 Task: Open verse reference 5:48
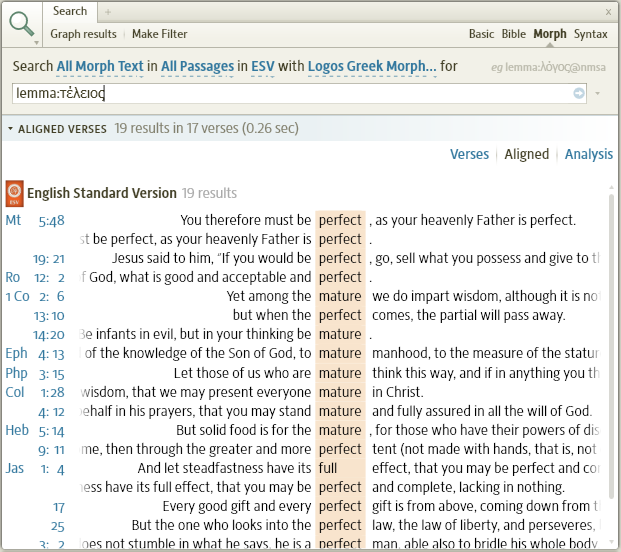[x=51, y=221]
